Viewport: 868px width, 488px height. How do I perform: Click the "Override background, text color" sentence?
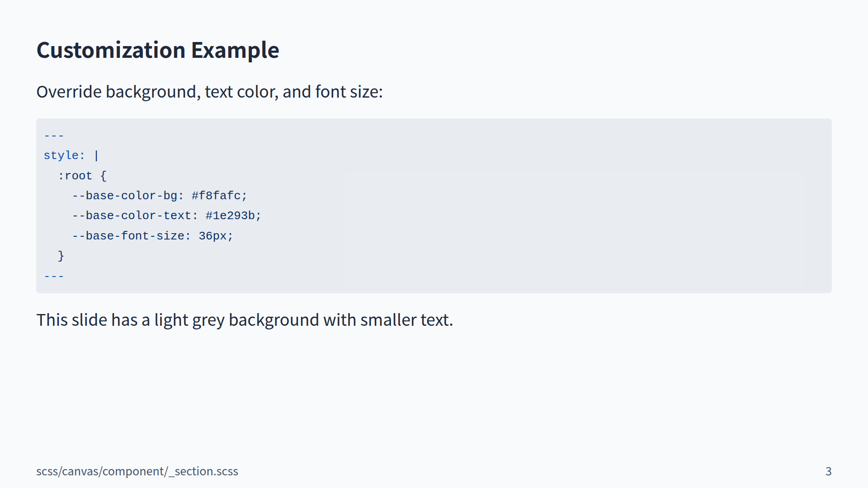tap(209, 92)
